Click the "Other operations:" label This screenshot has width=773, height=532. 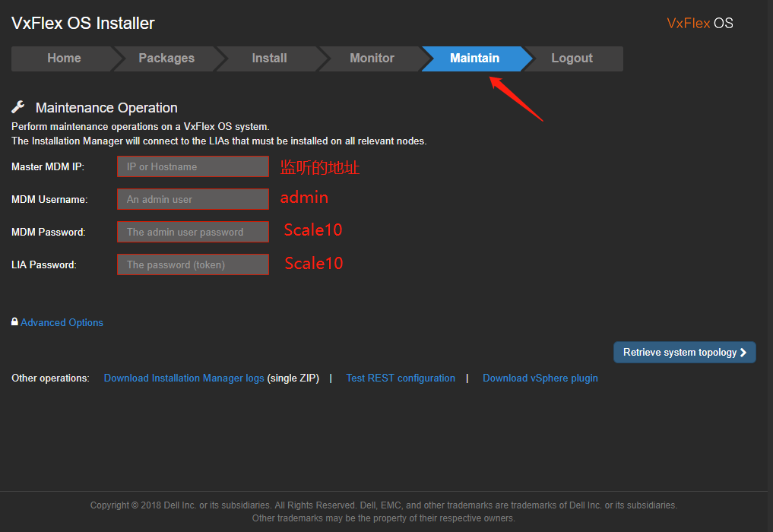coord(50,378)
